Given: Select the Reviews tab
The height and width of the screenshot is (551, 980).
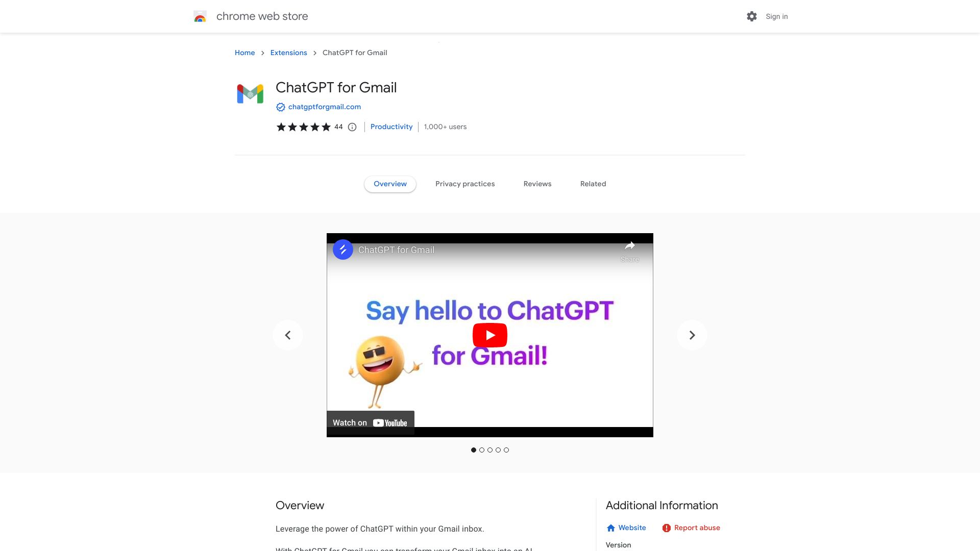Looking at the screenshot, I should (x=537, y=184).
